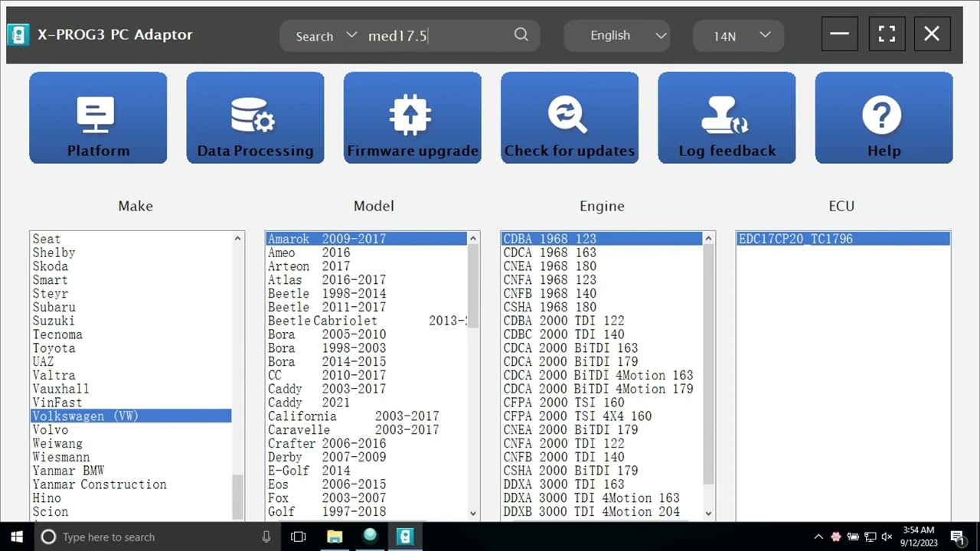
Task: Click the Model list scroll-up arrow
Action: point(472,239)
